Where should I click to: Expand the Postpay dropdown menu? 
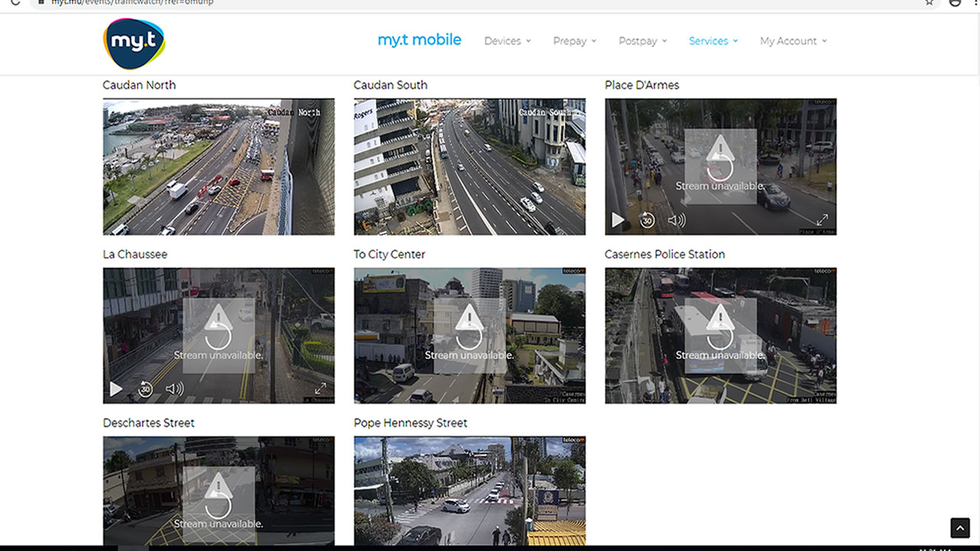point(642,41)
